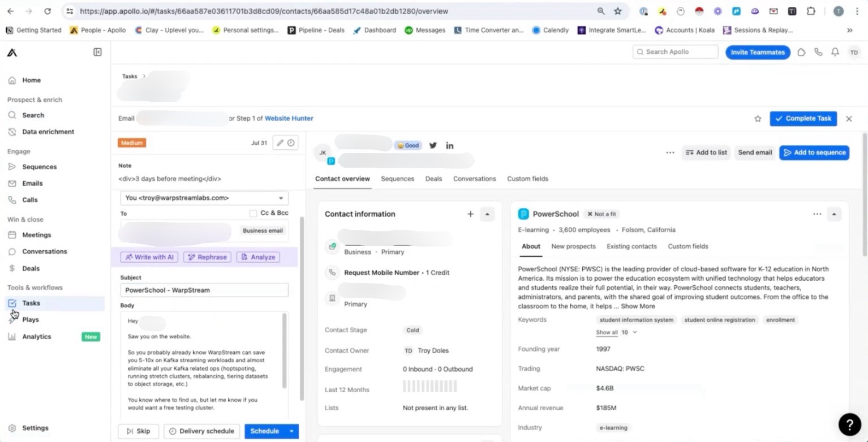This screenshot has width=868, height=442.
Task: Open the Cold contact stage dropdown
Action: click(x=413, y=331)
